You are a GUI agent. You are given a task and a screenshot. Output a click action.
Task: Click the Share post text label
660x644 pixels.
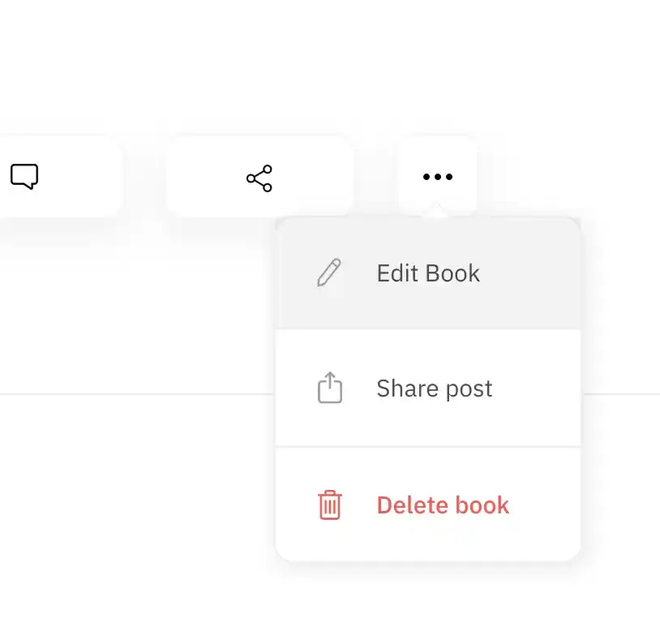(x=435, y=389)
